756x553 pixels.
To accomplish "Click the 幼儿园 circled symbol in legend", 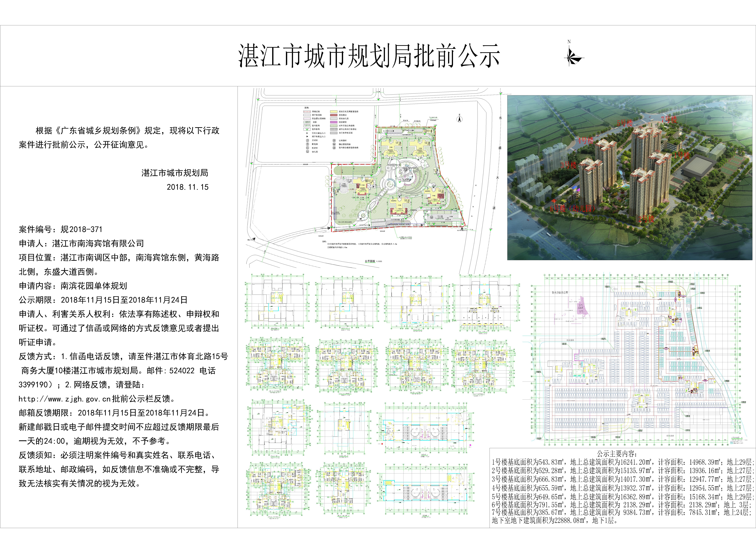I will pyautogui.click(x=308, y=152).
